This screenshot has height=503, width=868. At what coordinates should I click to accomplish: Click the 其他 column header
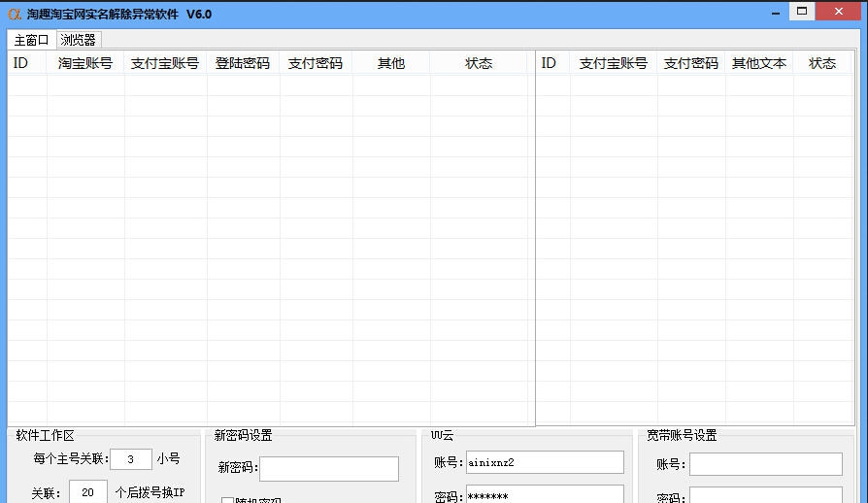pyautogui.click(x=391, y=63)
